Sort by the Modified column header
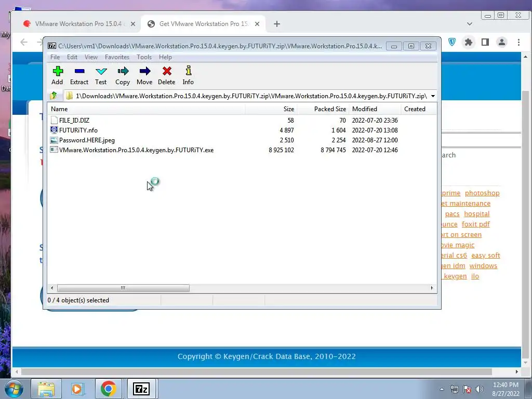Viewport: 532px width, 399px height. click(x=375, y=109)
